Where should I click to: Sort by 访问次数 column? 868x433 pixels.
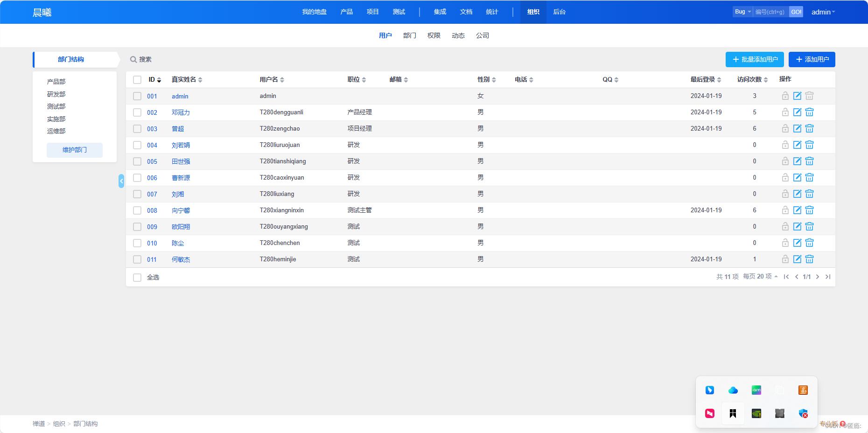(753, 80)
